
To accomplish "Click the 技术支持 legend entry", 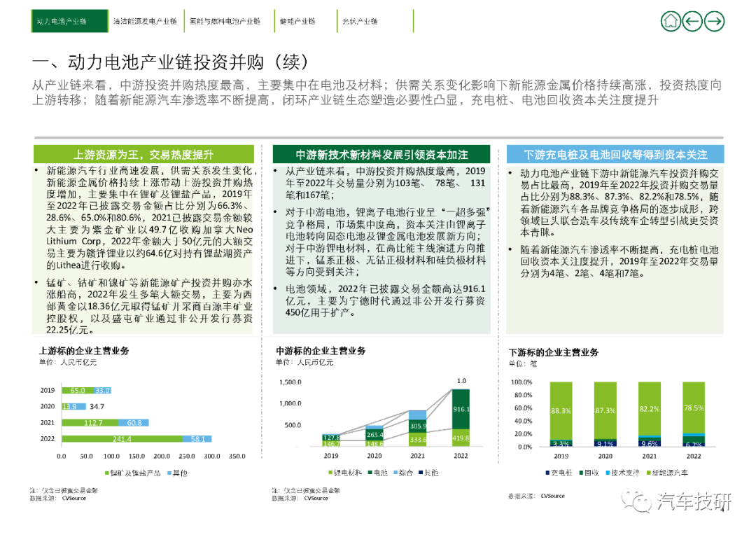I will click(x=622, y=473).
